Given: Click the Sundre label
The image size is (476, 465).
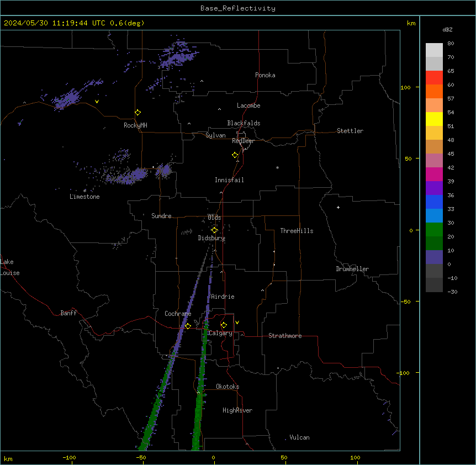Looking at the screenshot, I should click(161, 216).
